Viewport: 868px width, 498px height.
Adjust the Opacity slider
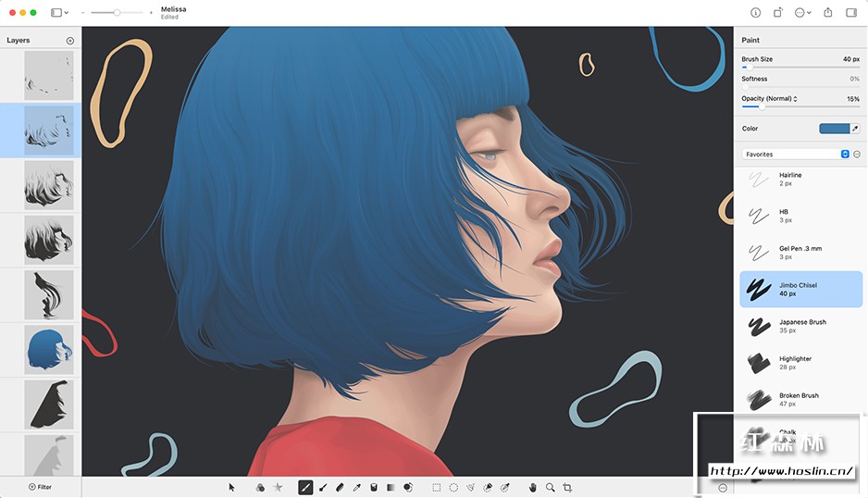800,106
